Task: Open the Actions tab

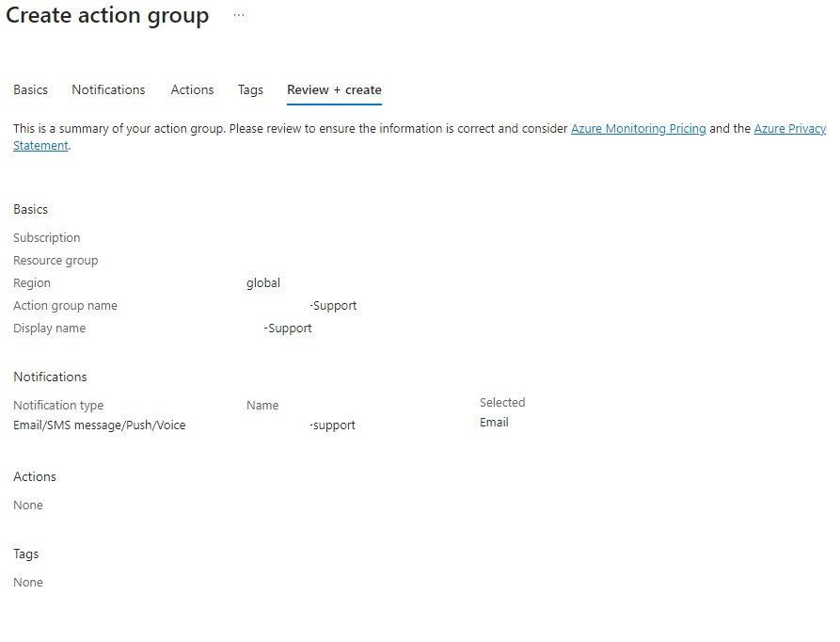Action: 192,90
